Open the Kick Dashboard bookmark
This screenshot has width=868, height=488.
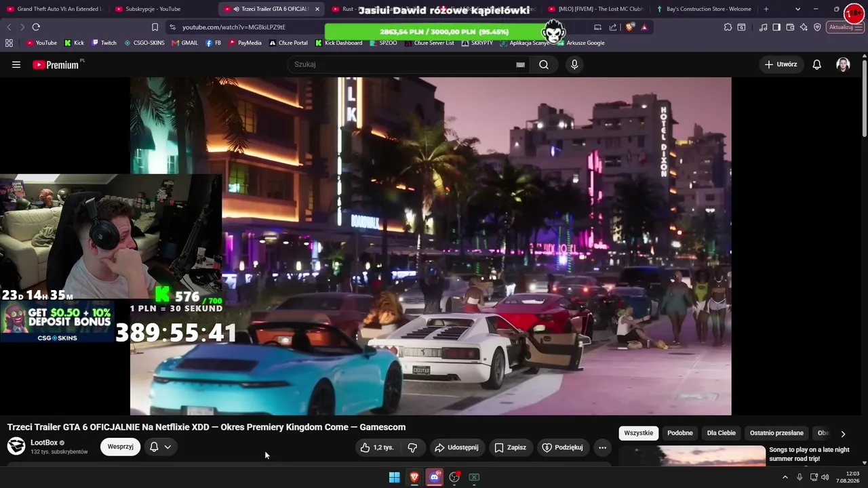coord(338,43)
